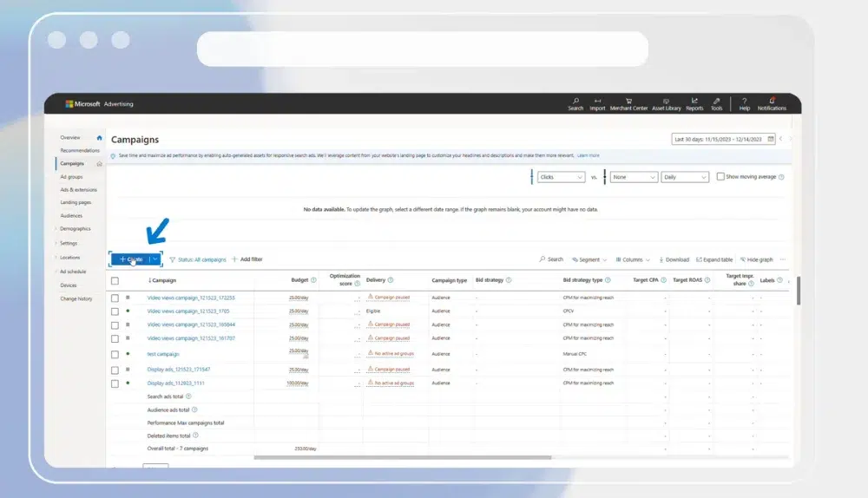Click the Budget column help icon

click(313, 280)
